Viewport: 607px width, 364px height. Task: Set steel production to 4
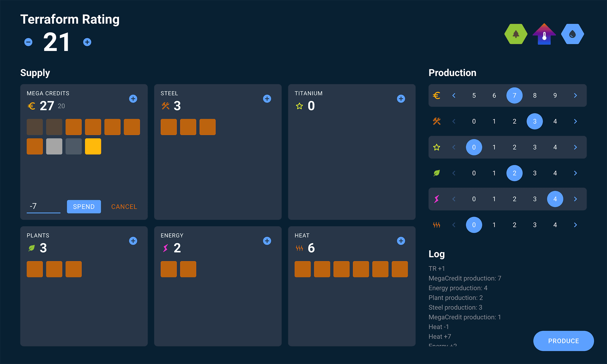[555, 121]
